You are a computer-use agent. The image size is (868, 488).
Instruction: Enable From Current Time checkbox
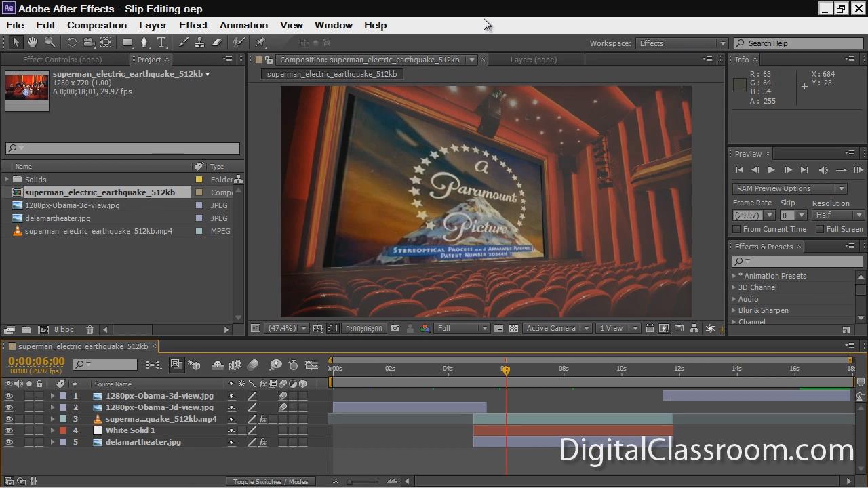[x=737, y=229]
